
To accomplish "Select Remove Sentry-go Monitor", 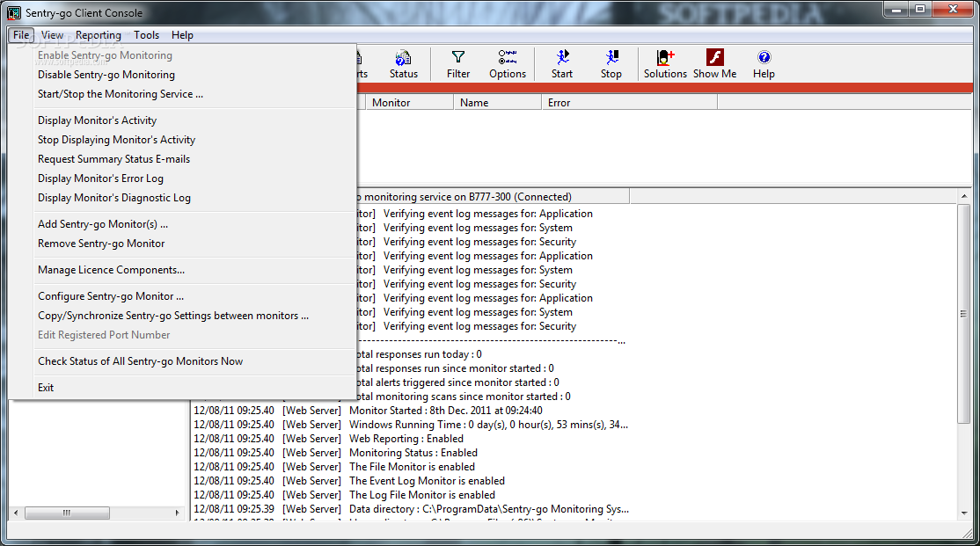I will (x=182, y=243).
